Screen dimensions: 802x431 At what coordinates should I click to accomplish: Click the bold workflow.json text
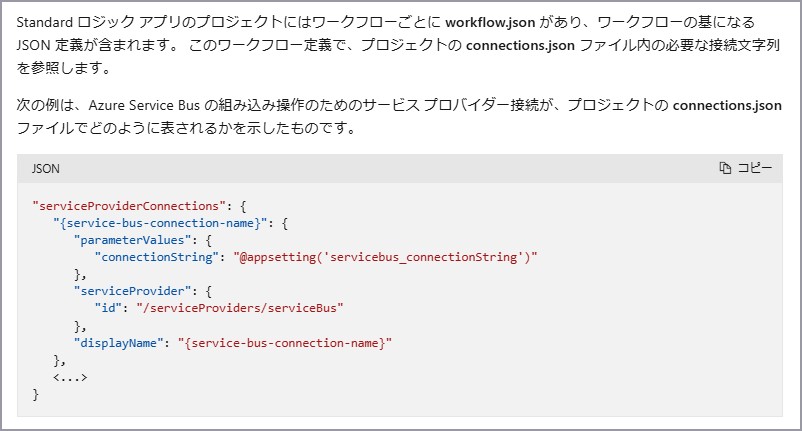[490, 22]
